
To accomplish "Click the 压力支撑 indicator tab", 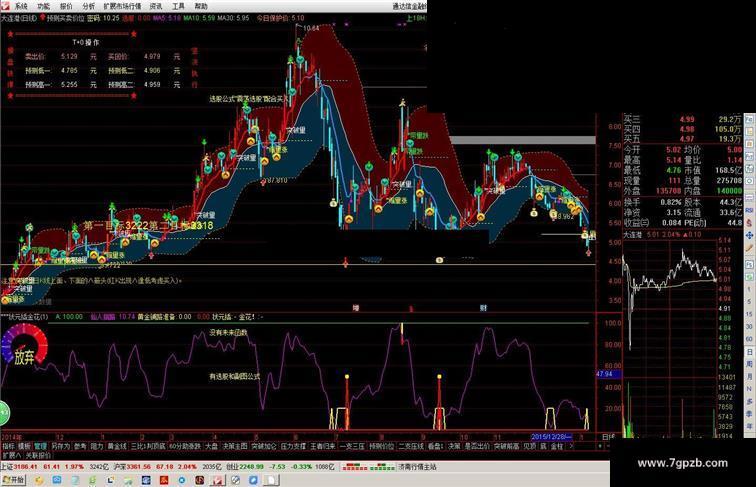I will (x=294, y=446).
